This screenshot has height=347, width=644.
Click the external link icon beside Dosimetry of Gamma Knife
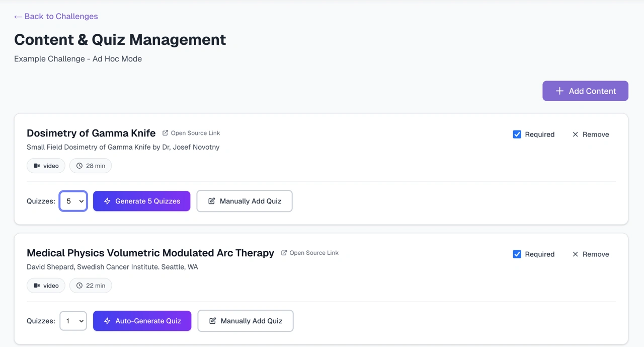[165, 133]
